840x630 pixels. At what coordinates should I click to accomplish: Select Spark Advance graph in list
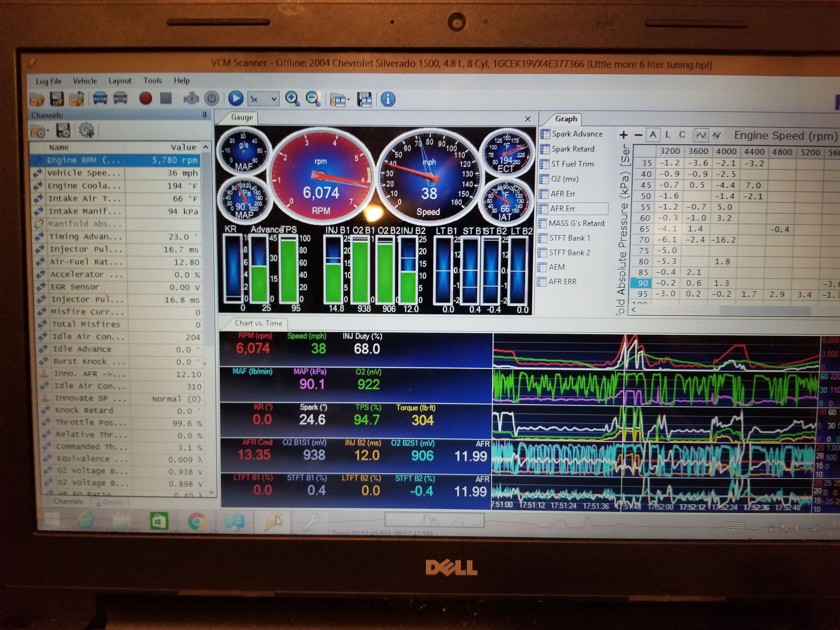pyautogui.click(x=576, y=134)
